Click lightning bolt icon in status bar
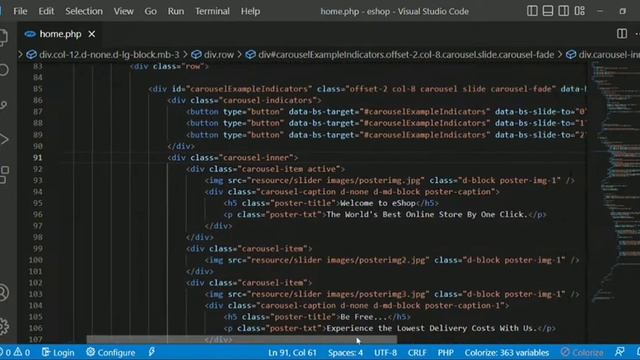640x360 pixels. coord(151,352)
